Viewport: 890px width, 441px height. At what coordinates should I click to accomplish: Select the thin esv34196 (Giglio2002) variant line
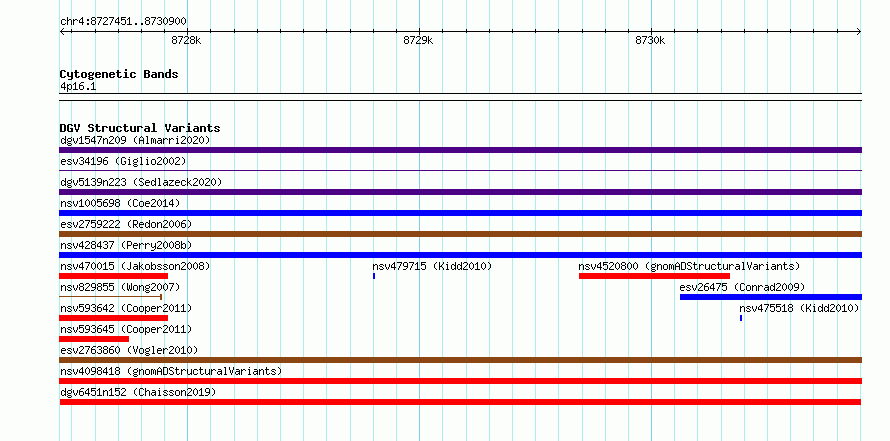(x=460, y=170)
